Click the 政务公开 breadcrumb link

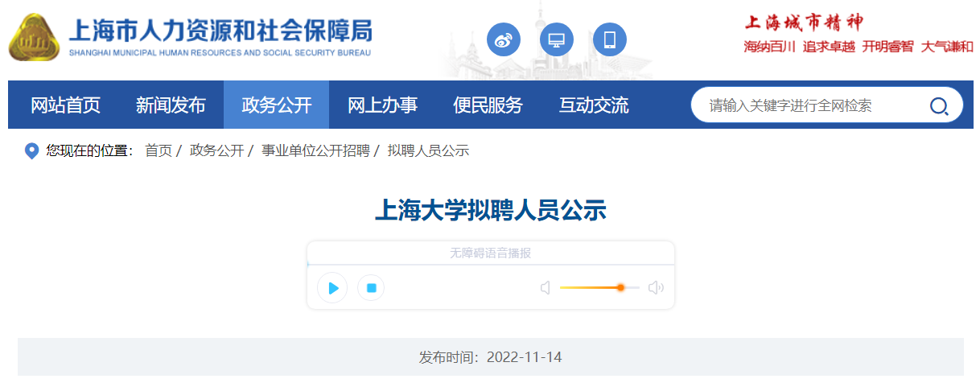click(216, 150)
